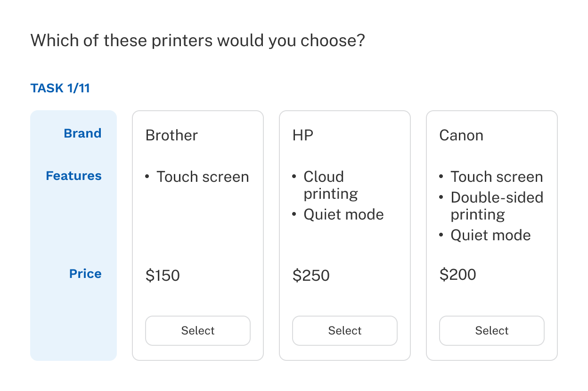Choose the HP printer Select button

pos(344,331)
